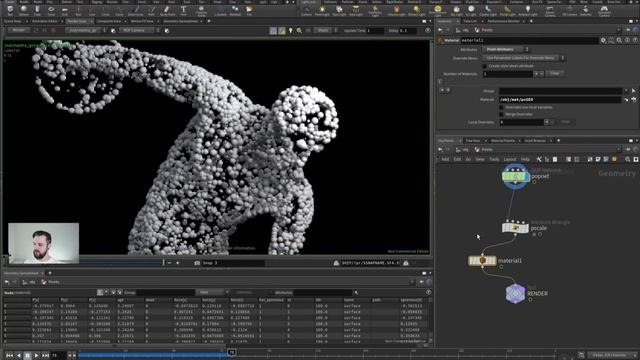
Task: Jump to the last frame
Action: [x=45, y=356]
